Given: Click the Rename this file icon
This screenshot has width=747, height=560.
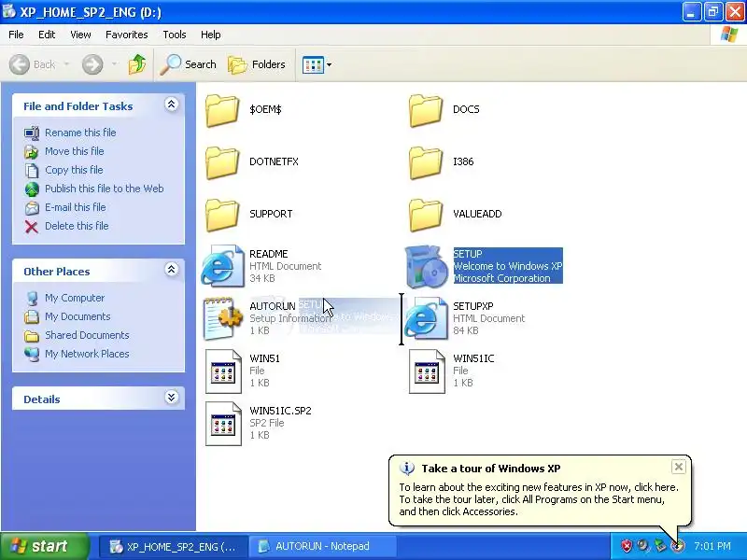Looking at the screenshot, I should (x=32, y=133).
